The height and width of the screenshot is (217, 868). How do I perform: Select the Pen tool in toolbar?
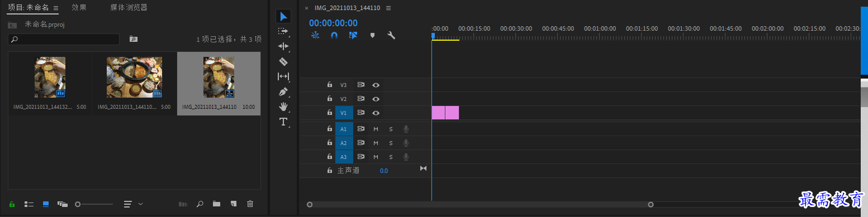283,91
